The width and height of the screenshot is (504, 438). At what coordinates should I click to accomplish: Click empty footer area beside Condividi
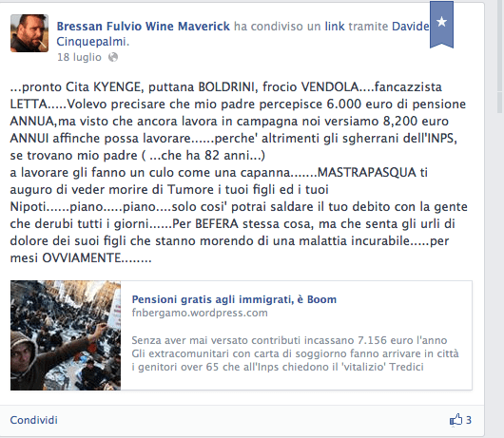tap(251, 420)
